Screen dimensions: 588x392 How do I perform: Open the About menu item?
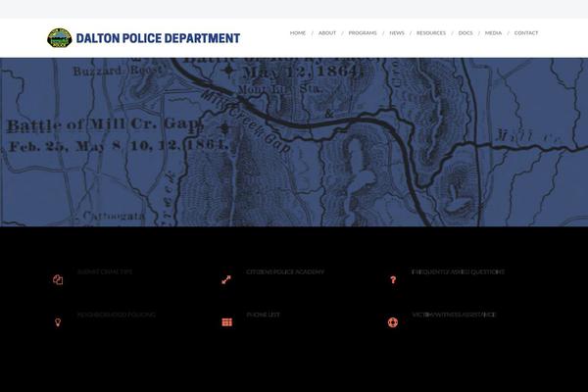pos(327,33)
